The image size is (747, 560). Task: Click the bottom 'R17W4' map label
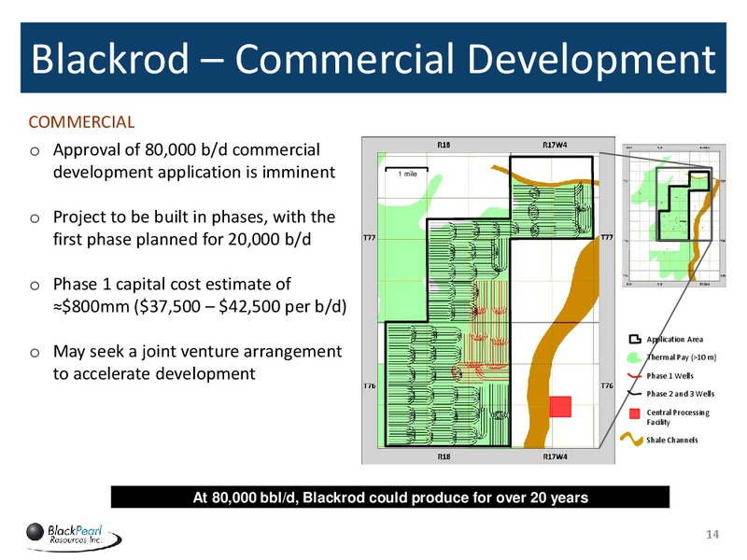(555, 456)
